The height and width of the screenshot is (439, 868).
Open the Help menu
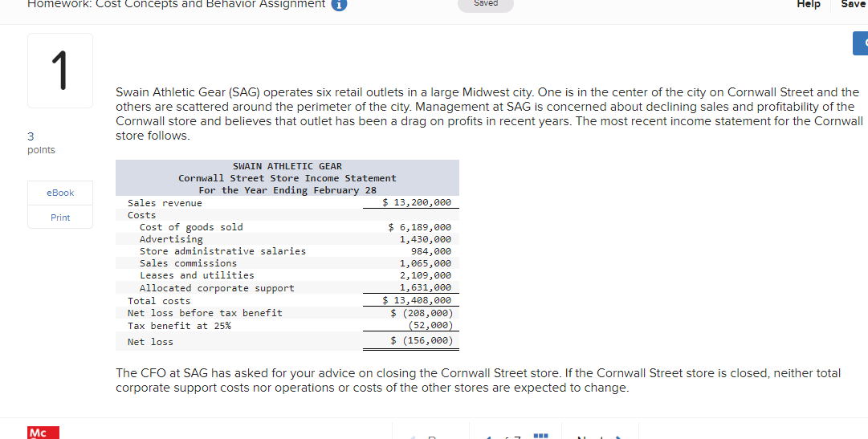click(809, 5)
